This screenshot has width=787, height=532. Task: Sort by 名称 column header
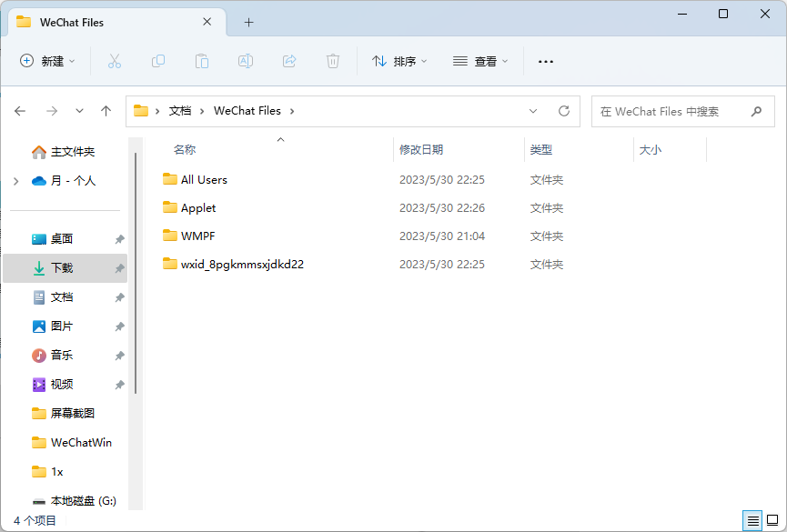pos(185,149)
